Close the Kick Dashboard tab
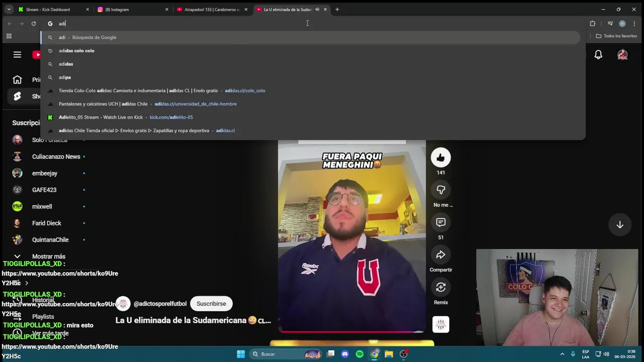644x362 pixels. pos(88,10)
